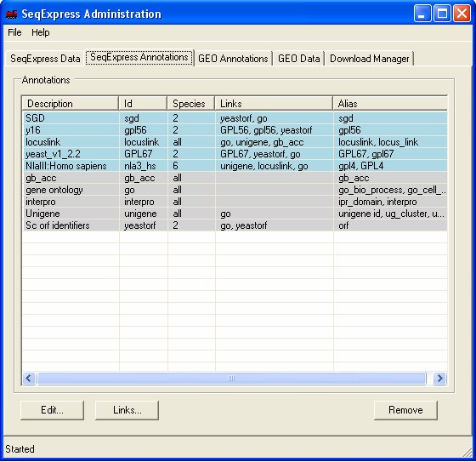Click the Links... button

pyautogui.click(x=127, y=410)
